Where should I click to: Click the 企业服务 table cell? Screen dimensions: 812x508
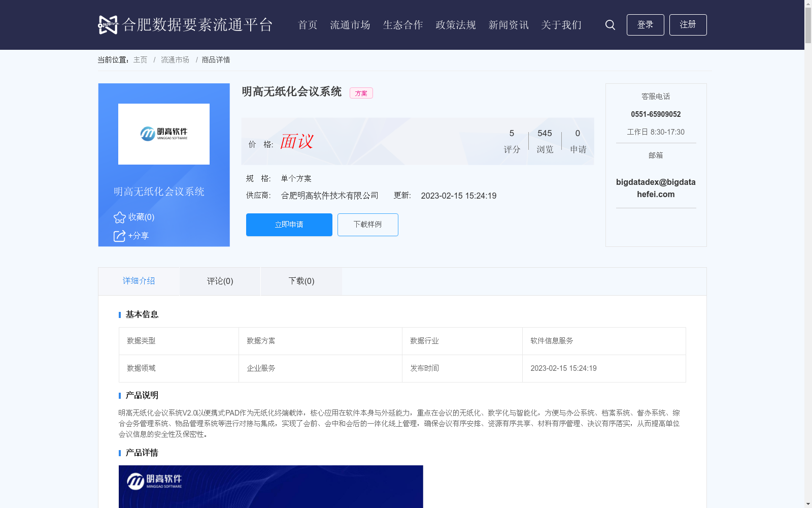[x=320, y=368]
